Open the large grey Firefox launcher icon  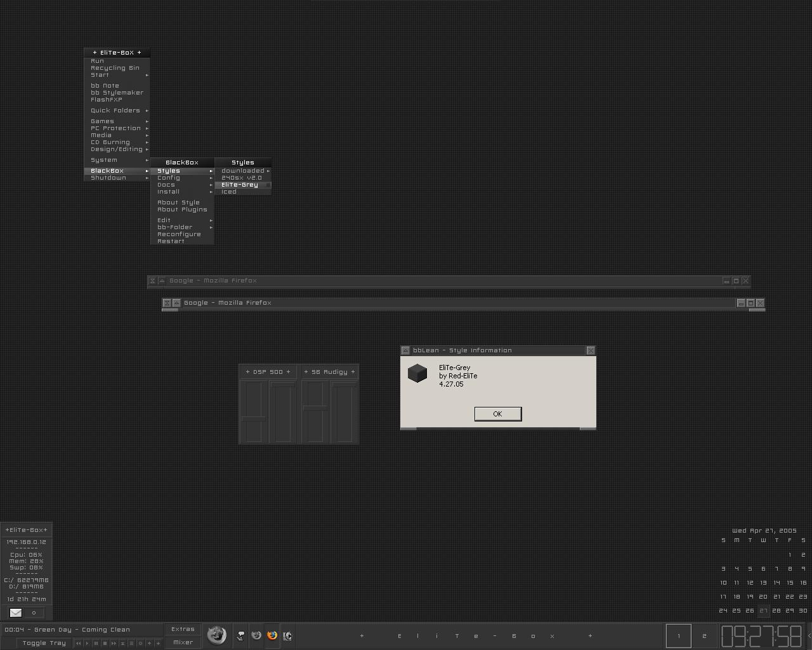[216, 635]
